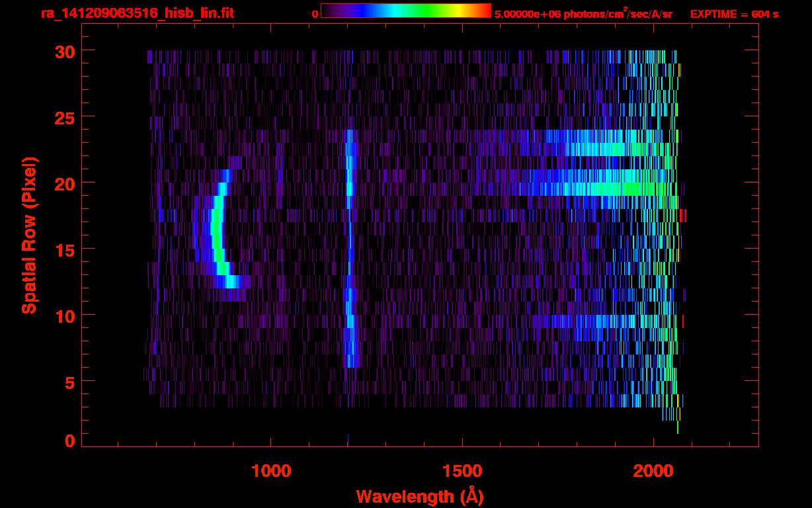Click the color bar minimum label 0
812x508 pixels.
[315, 13]
